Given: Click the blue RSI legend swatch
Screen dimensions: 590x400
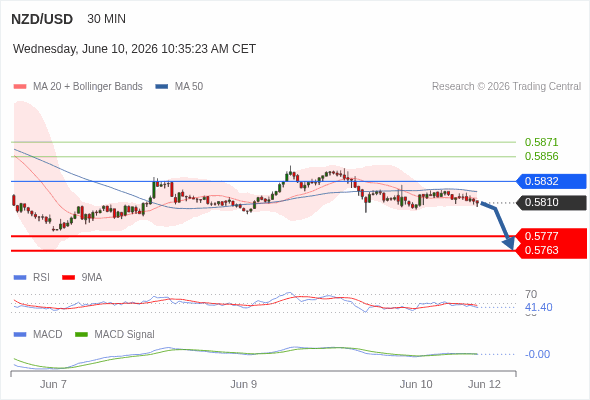Looking at the screenshot, I should 20,278.
